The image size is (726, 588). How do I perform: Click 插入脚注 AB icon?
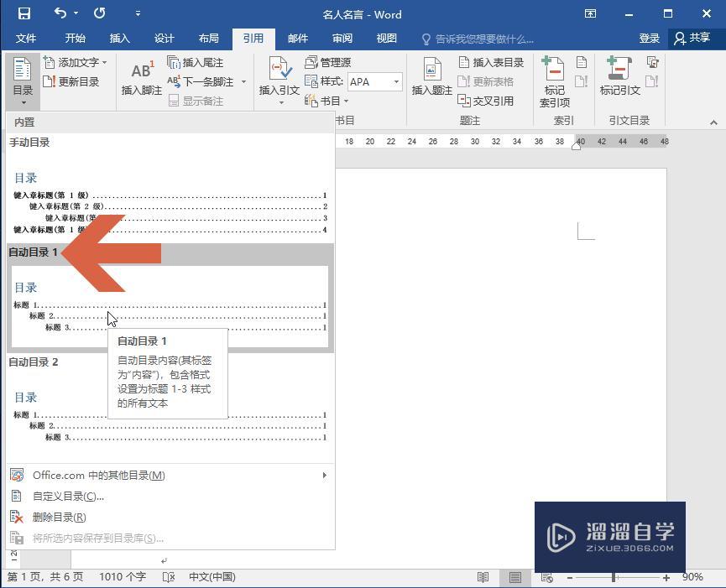(142, 77)
